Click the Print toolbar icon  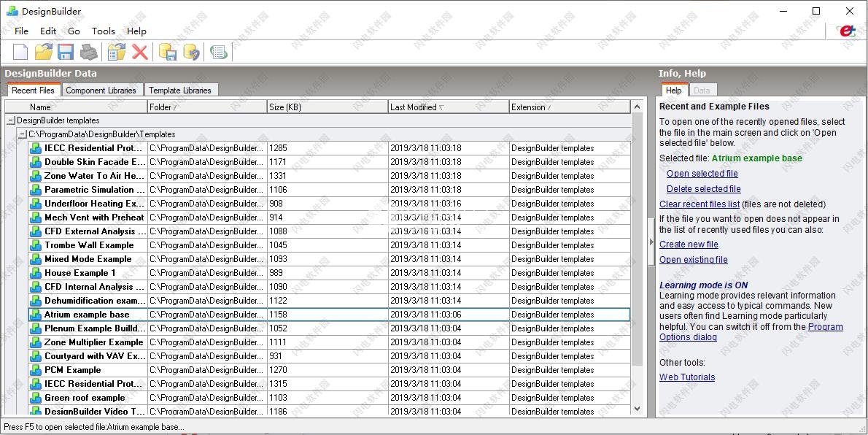88,52
